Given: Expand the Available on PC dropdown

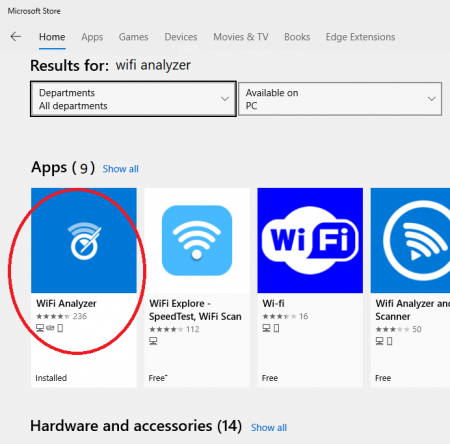Looking at the screenshot, I should 340,99.
